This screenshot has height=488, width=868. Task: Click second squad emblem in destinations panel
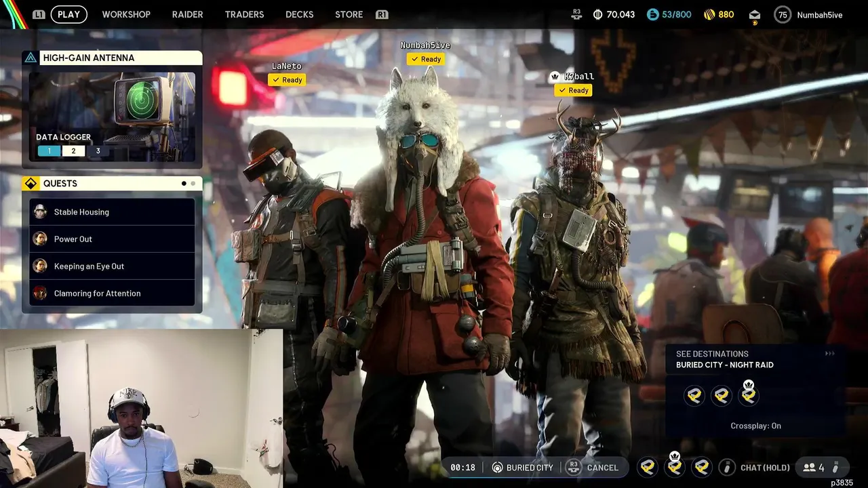(722, 396)
